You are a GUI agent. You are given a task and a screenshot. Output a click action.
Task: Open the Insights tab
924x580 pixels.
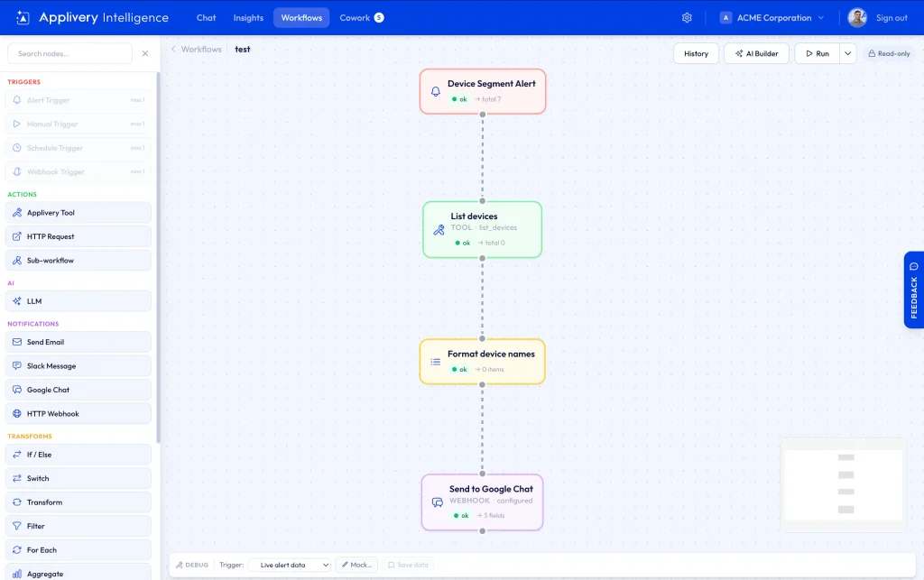pyautogui.click(x=248, y=18)
